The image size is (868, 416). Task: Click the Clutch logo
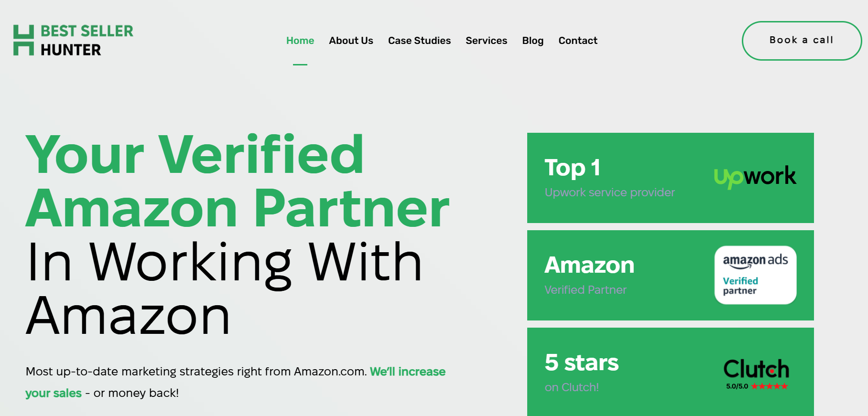pyautogui.click(x=756, y=369)
